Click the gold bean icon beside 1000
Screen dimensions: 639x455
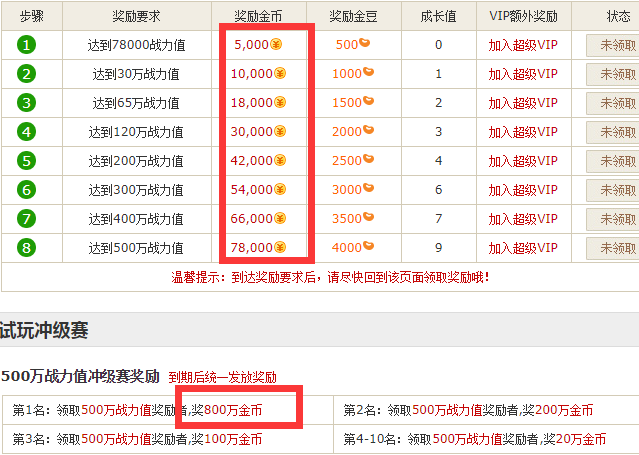coord(368,71)
